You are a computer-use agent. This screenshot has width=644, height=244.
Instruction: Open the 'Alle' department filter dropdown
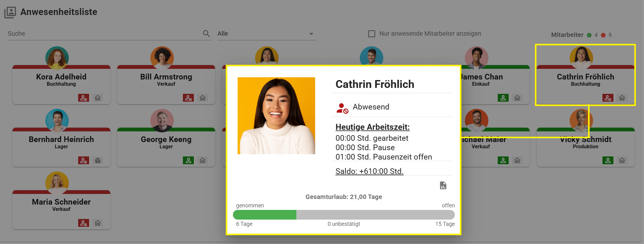coord(266,34)
